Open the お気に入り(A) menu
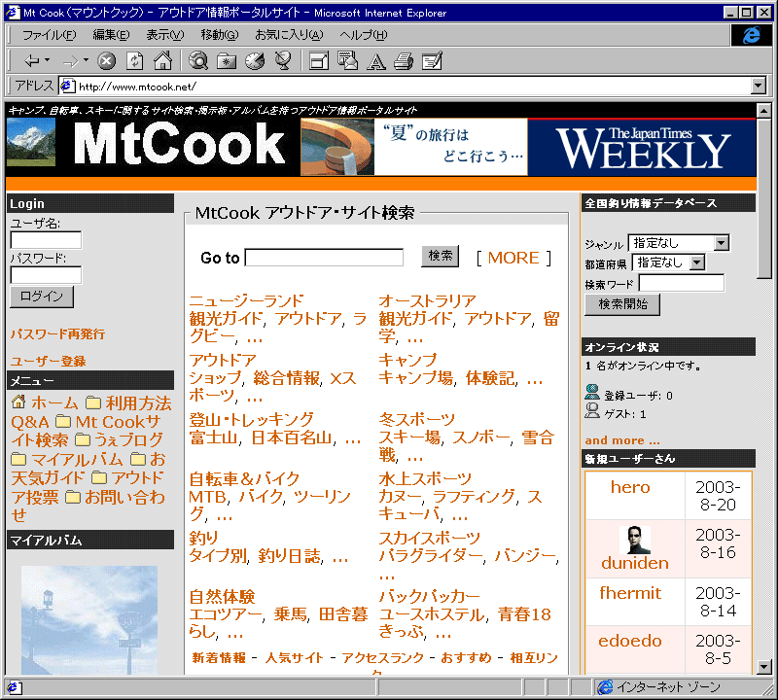The height and width of the screenshot is (700, 778). click(x=289, y=35)
